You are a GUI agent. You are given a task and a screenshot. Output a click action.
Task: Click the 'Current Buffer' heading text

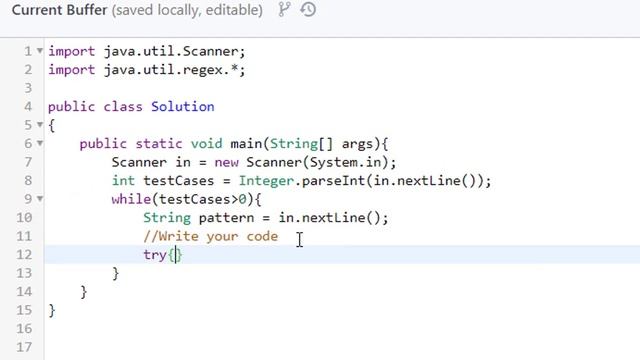(59, 10)
